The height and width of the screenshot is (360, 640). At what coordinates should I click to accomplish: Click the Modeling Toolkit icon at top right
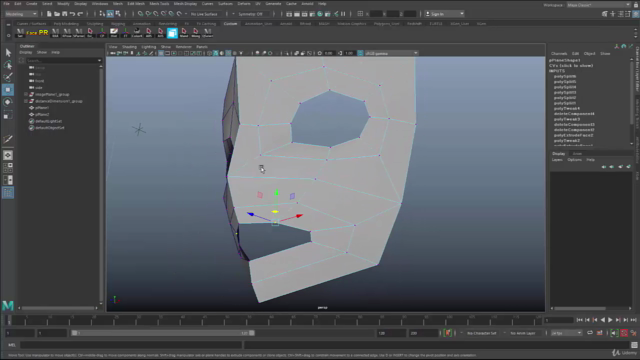pos(605,14)
